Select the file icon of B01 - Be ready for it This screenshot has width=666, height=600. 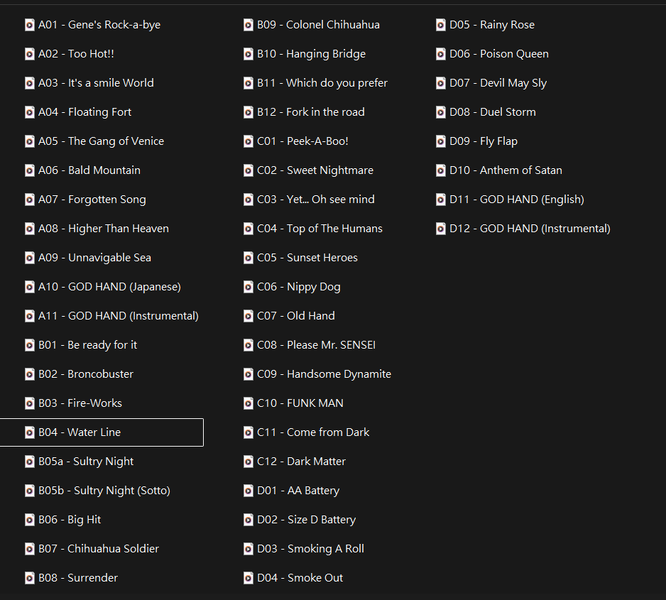click(29, 345)
